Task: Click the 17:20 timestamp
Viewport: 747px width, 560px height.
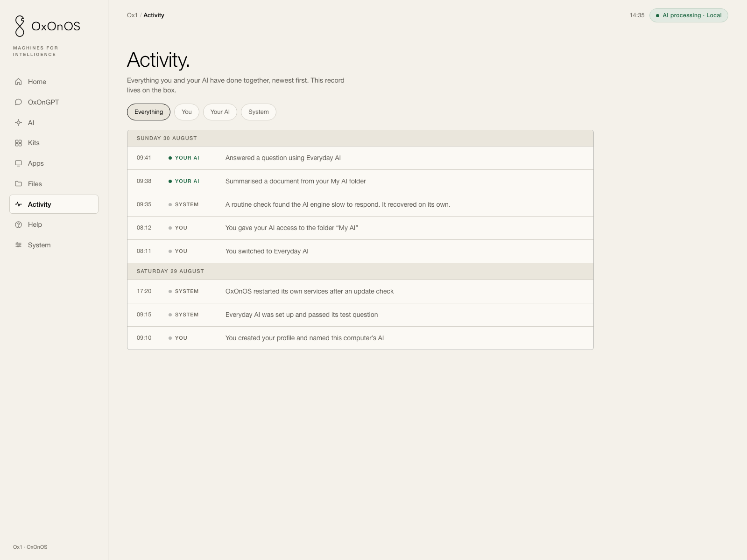Action: pos(144,291)
